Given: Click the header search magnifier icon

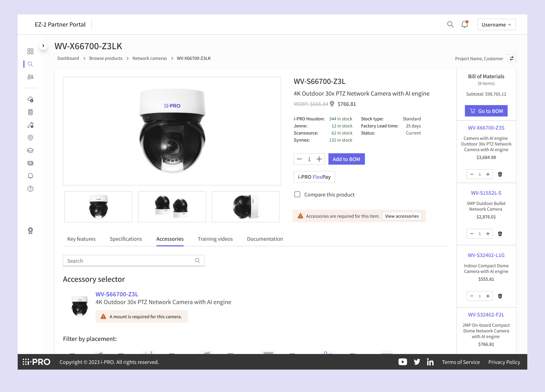Looking at the screenshot, I should point(450,25).
